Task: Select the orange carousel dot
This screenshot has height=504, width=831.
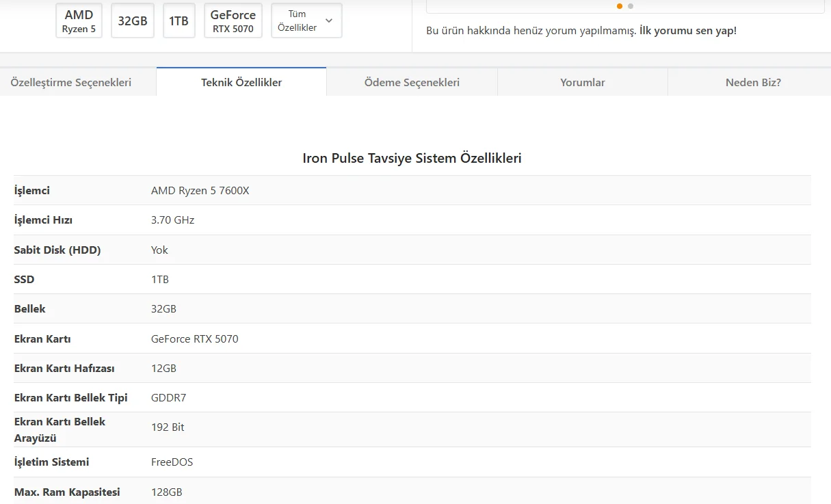Action: [620, 6]
